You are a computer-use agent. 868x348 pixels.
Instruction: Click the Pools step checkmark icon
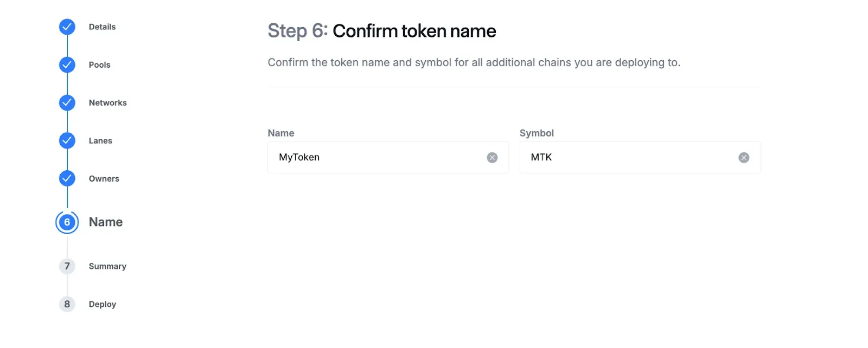pyautogui.click(x=67, y=65)
